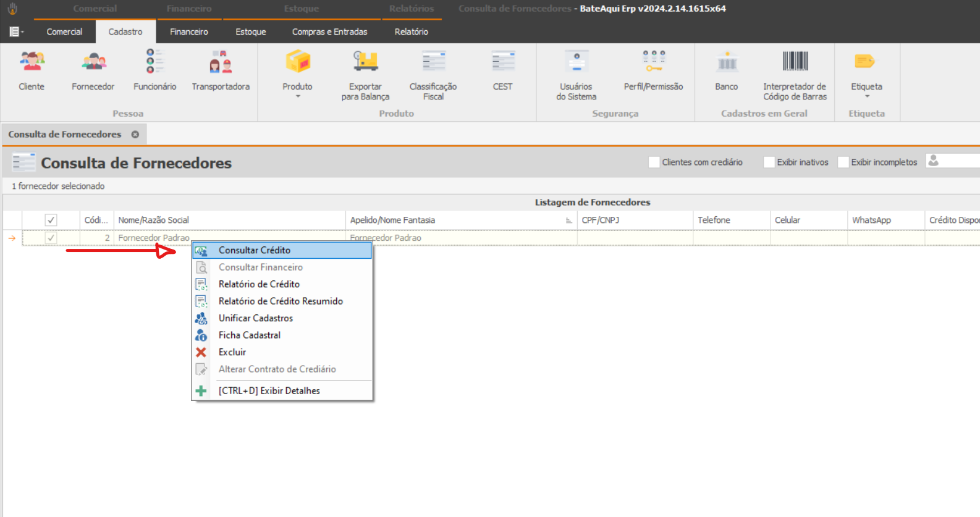This screenshot has height=517, width=980.
Task: Click the Fornecedor Padrao name cell
Action: tap(229, 238)
